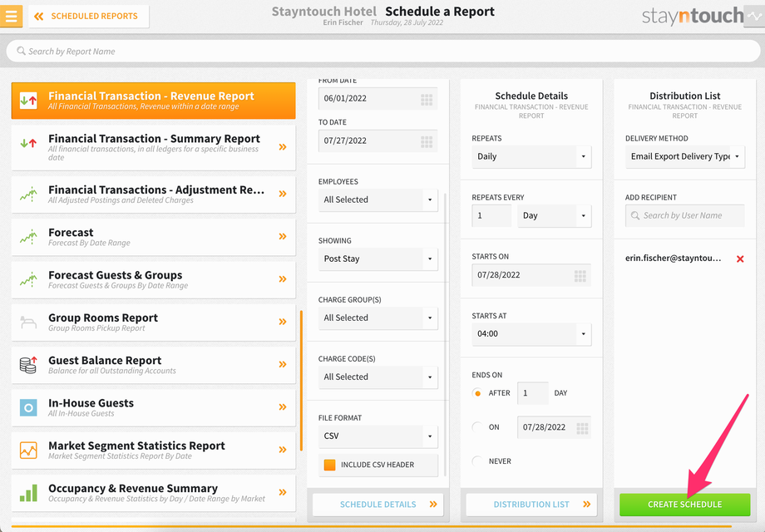Click the To Date 07/27/2022 field
The width and height of the screenshot is (765, 532).
(x=378, y=141)
